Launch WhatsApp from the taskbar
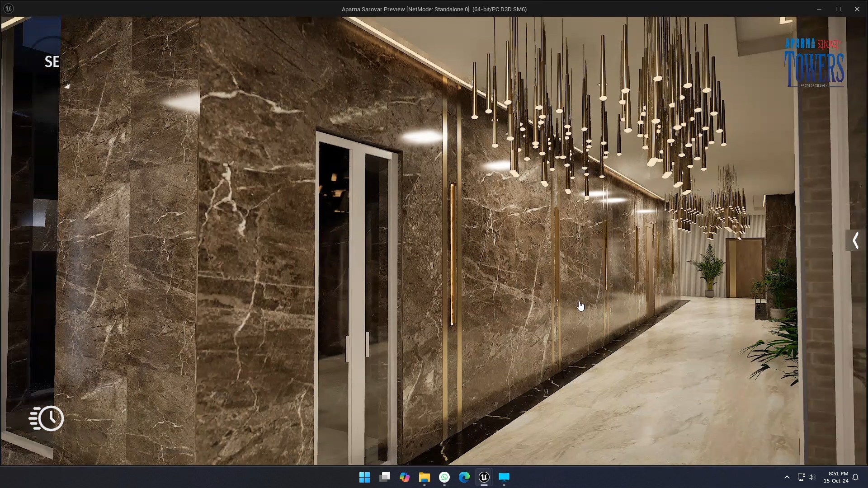 click(x=444, y=478)
